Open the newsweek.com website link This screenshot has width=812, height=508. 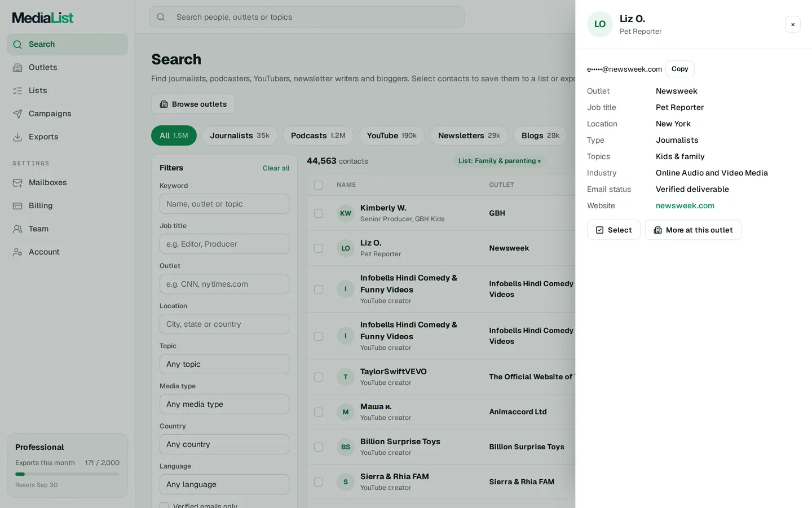685,205
